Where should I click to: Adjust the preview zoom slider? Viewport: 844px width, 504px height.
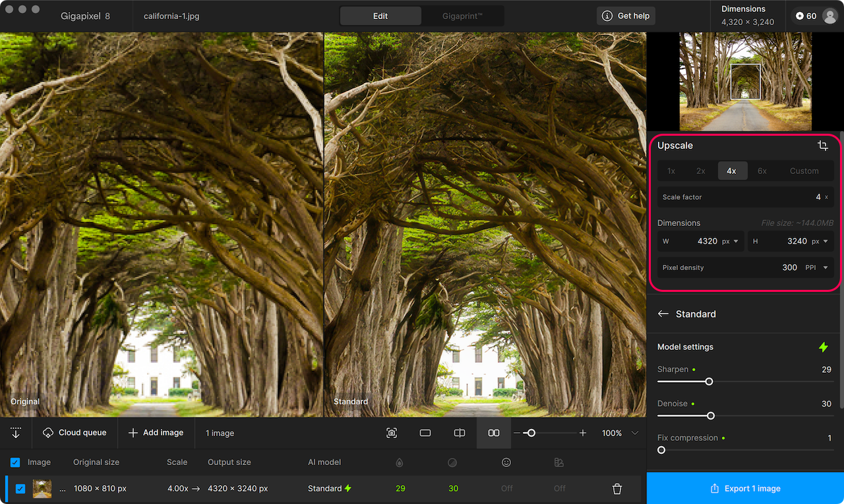pos(531,433)
